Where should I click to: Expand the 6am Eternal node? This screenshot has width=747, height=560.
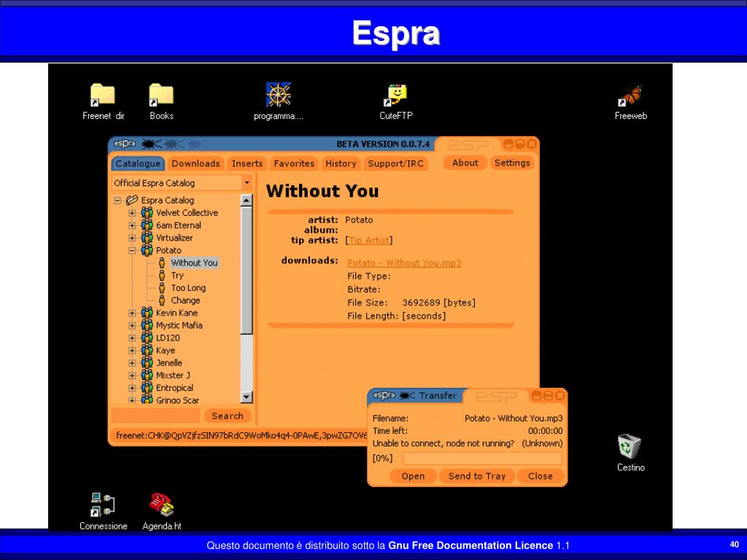click(133, 225)
